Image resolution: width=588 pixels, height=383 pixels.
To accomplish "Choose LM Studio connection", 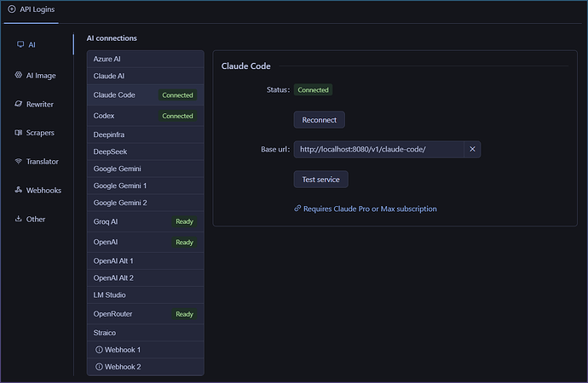I will [146, 295].
